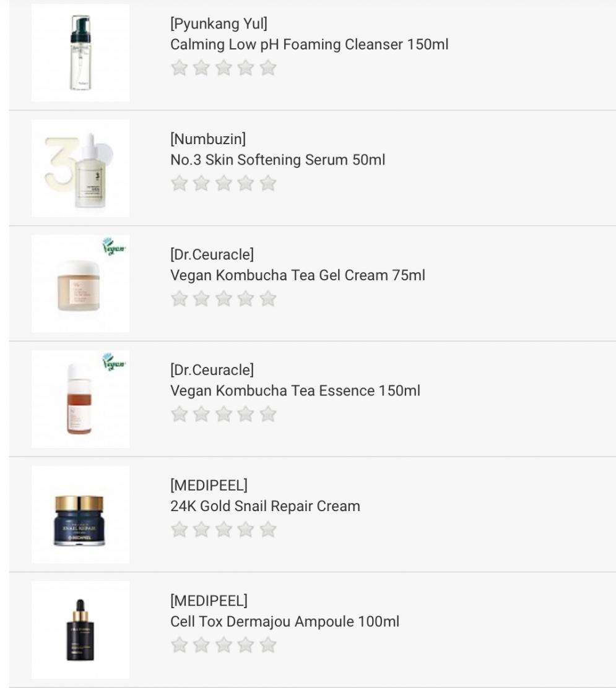The height and width of the screenshot is (688, 616).
Task: Click Vegan badge on Kombucha Gel Cream
Action: [x=114, y=247]
